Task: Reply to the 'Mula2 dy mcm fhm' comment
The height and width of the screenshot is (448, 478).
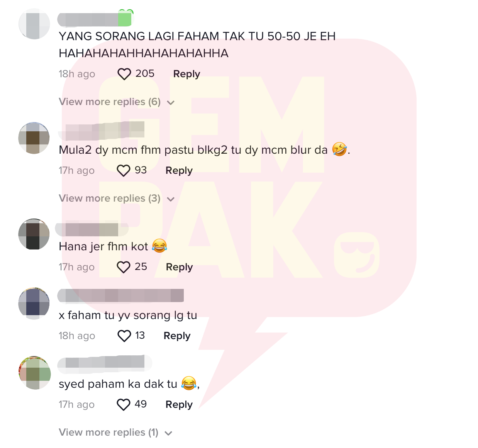Action: pos(179,170)
